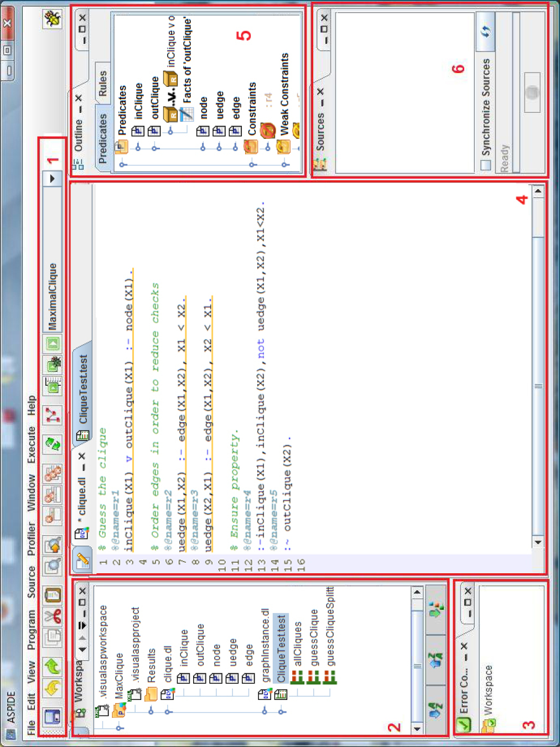Collapse the Predicates node in Outline
Image resolution: width=560 pixels, height=747 pixels.
click(122, 164)
